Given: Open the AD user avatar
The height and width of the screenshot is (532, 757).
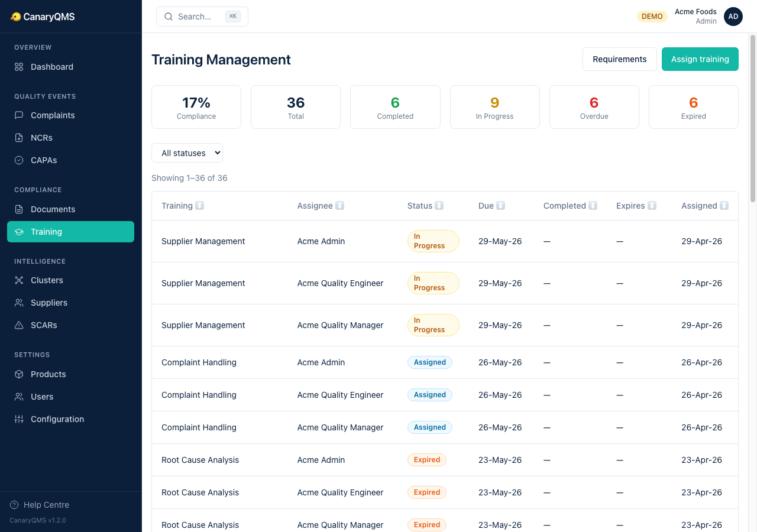Looking at the screenshot, I should pyautogui.click(x=733, y=17).
